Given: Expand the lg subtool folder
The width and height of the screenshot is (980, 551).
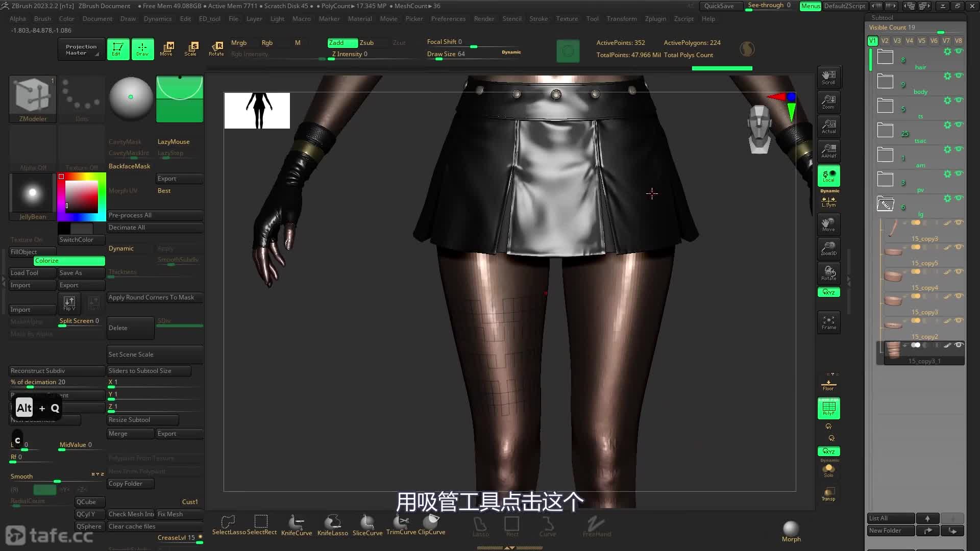Looking at the screenshot, I should [885, 204].
